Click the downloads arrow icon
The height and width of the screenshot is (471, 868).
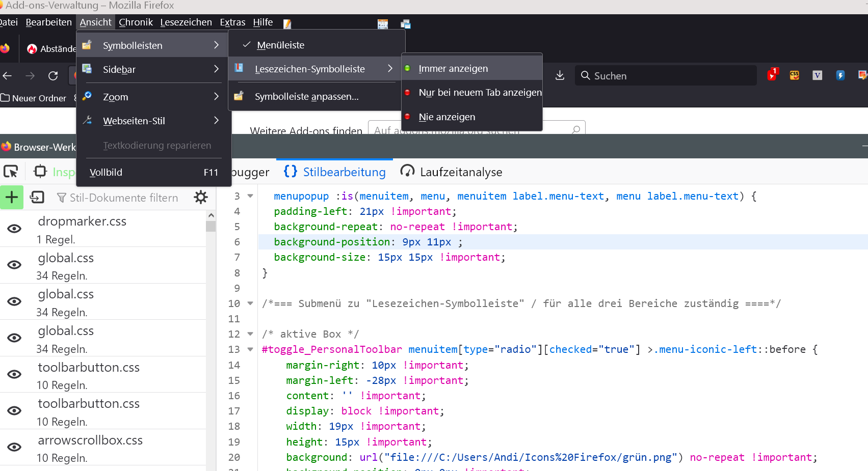coord(560,75)
